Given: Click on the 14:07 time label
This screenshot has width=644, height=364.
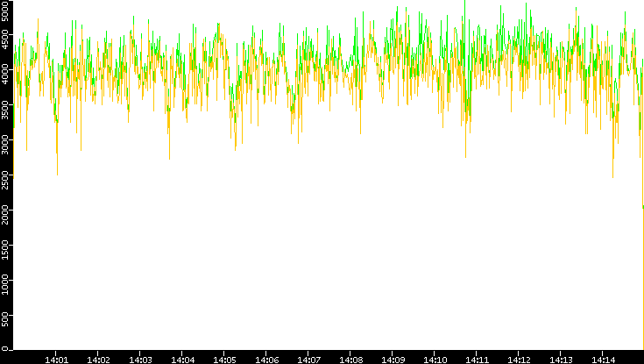Looking at the screenshot, I should [x=308, y=360].
